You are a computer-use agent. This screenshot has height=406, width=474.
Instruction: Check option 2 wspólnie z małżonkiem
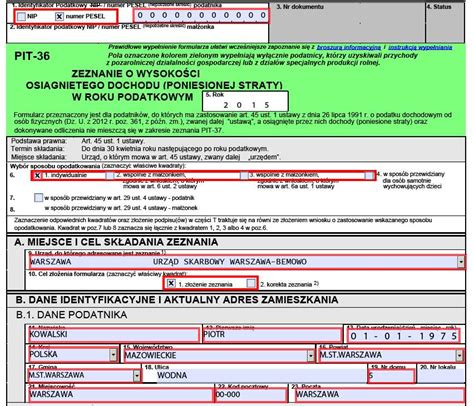pos(110,176)
